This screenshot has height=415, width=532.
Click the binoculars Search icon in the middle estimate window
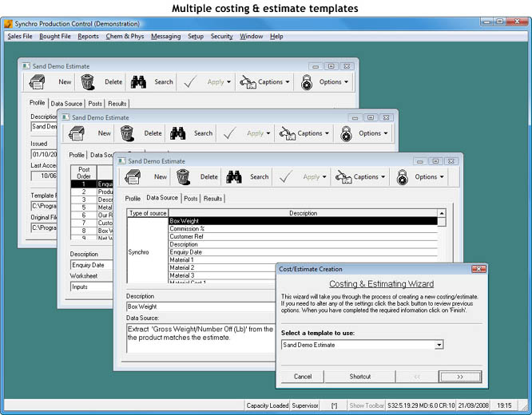(178, 133)
